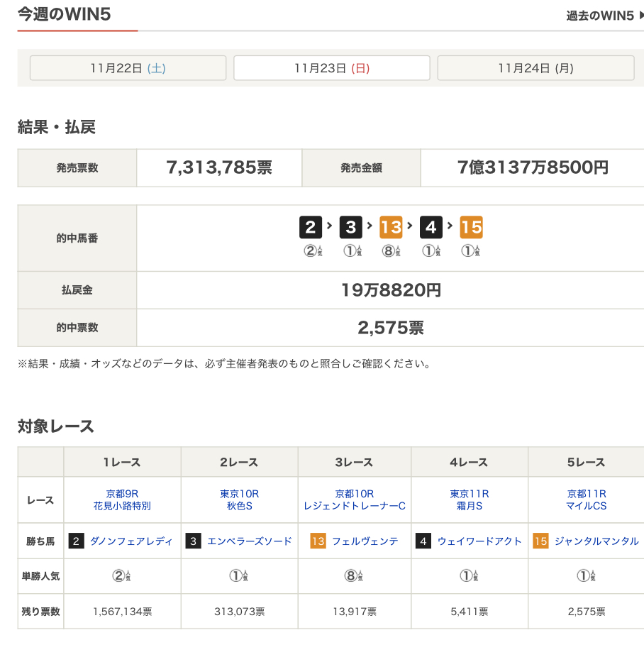644x662 pixels.
Task: Click black number 3 badge in 的中馬番 row
Action: tap(350, 227)
